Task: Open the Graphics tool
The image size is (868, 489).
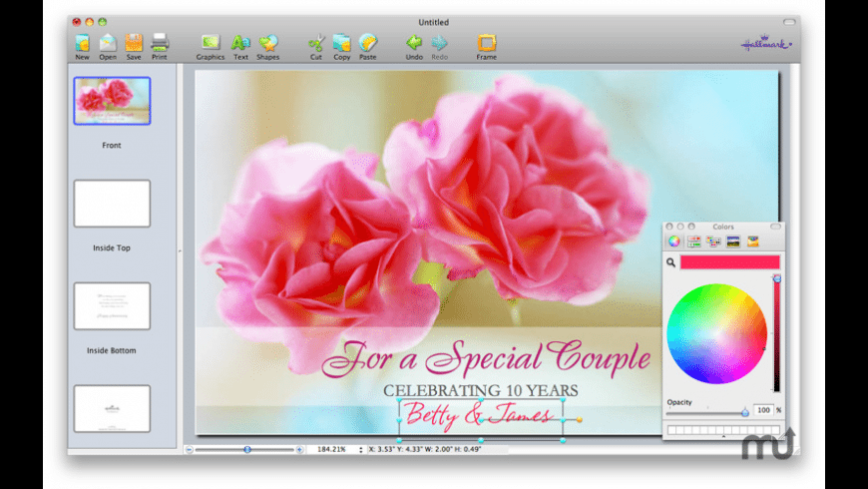Action: (x=211, y=43)
